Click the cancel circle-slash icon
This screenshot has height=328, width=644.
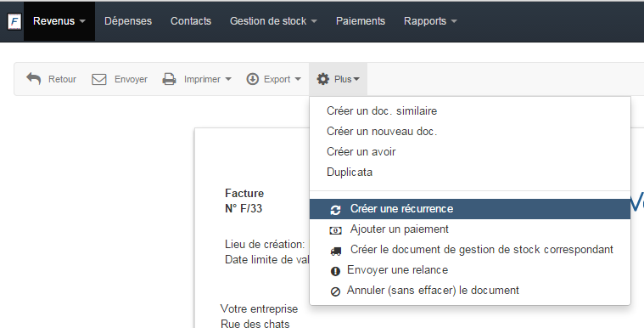pyautogui.click(x=335, y=291)
